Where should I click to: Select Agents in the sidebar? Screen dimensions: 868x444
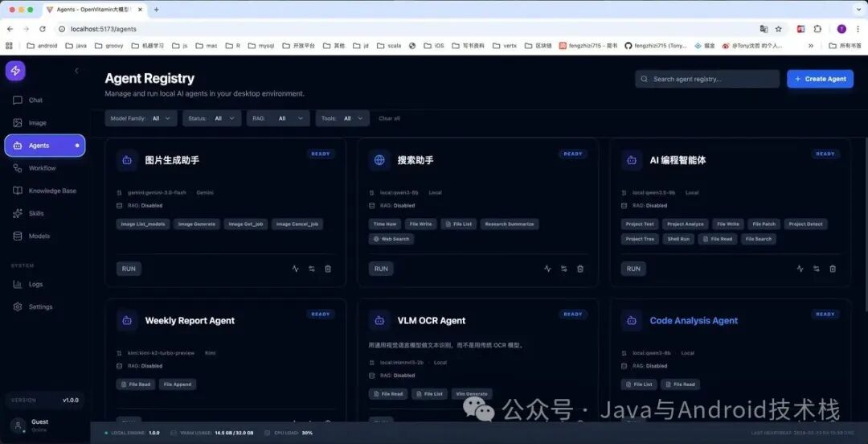pos(45,146)
